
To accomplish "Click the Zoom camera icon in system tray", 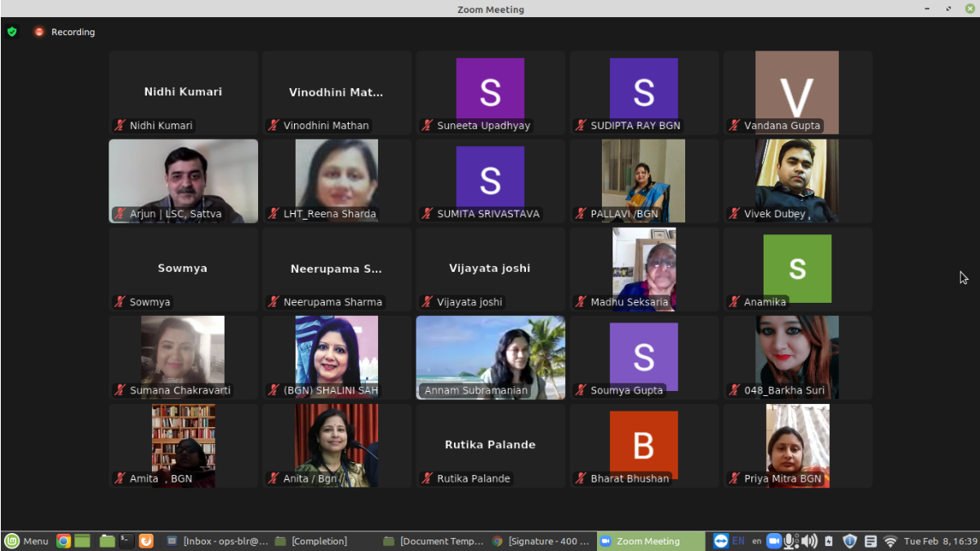I will pyautogui.click(x=773, y=541).
